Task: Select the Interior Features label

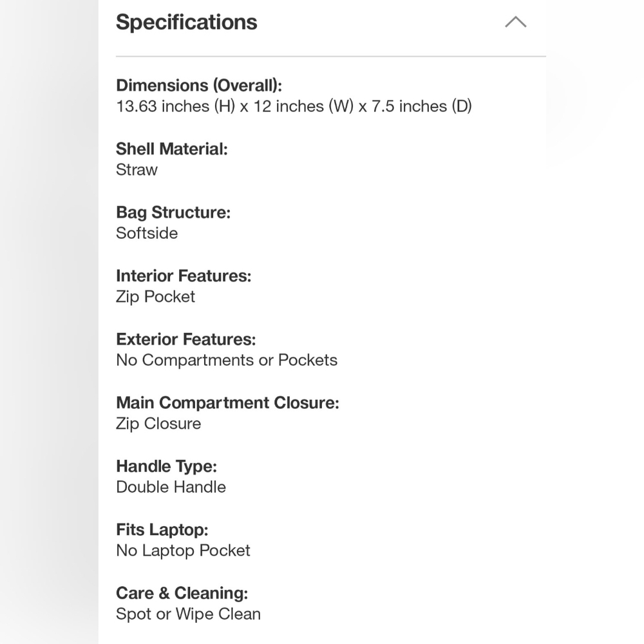Action: point(184,276)
